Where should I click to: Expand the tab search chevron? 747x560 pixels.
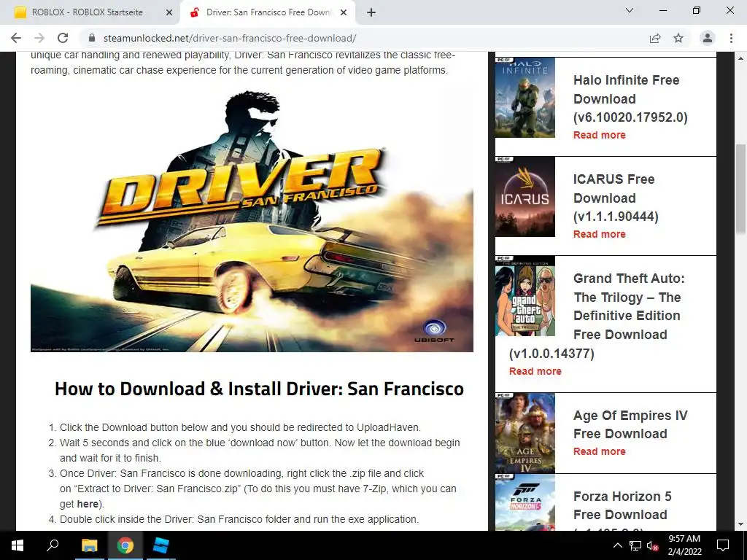coord(629,10)
